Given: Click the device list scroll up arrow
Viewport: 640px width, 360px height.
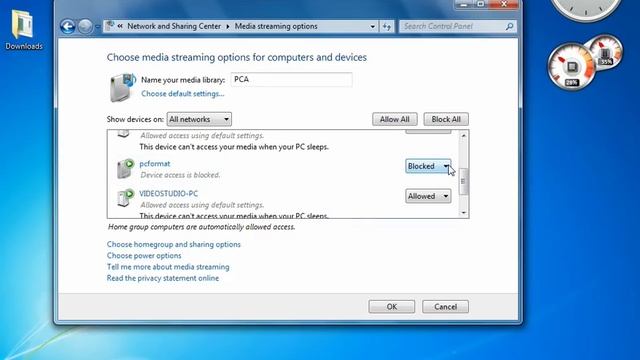Looking at the screenshot, I should pos(463,136).
